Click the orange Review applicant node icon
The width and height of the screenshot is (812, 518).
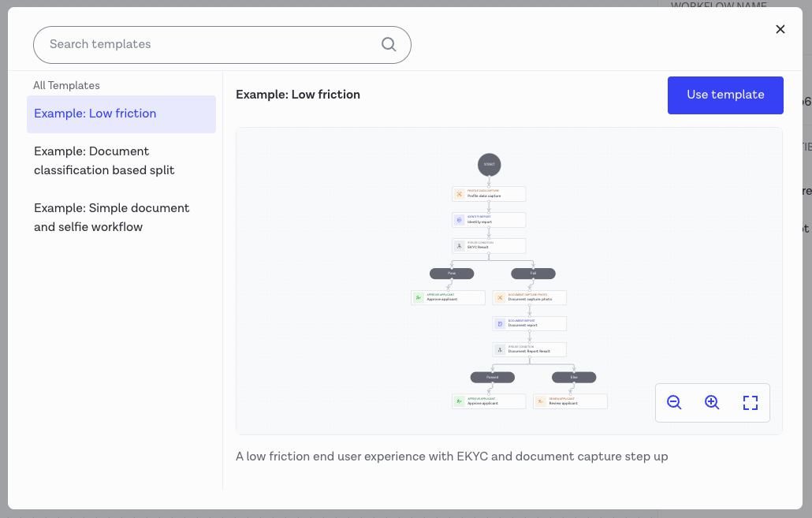coord(541,401)
